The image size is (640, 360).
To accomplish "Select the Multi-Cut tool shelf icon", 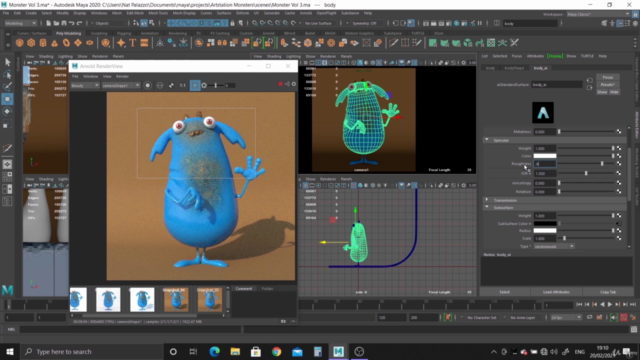I will pyautogui.click(x=393, y=42).
